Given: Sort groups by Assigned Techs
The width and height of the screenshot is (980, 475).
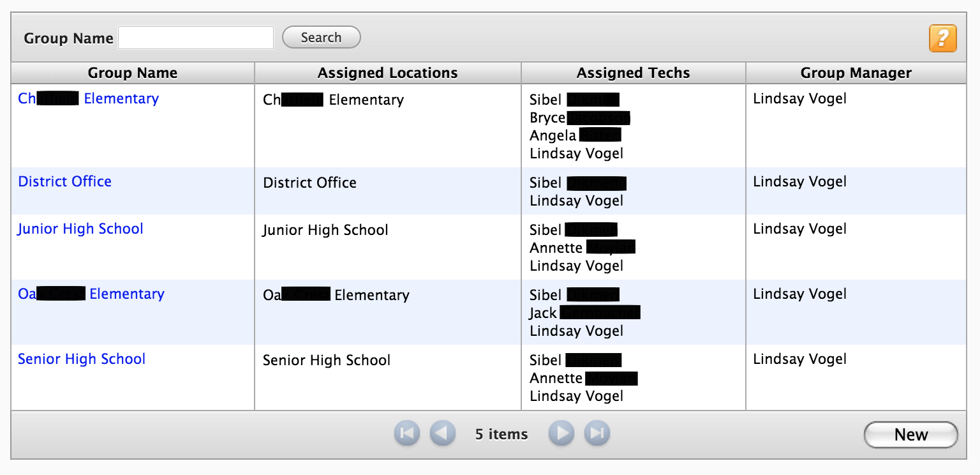Looking at the screenshot, I should tap(633, 73).
